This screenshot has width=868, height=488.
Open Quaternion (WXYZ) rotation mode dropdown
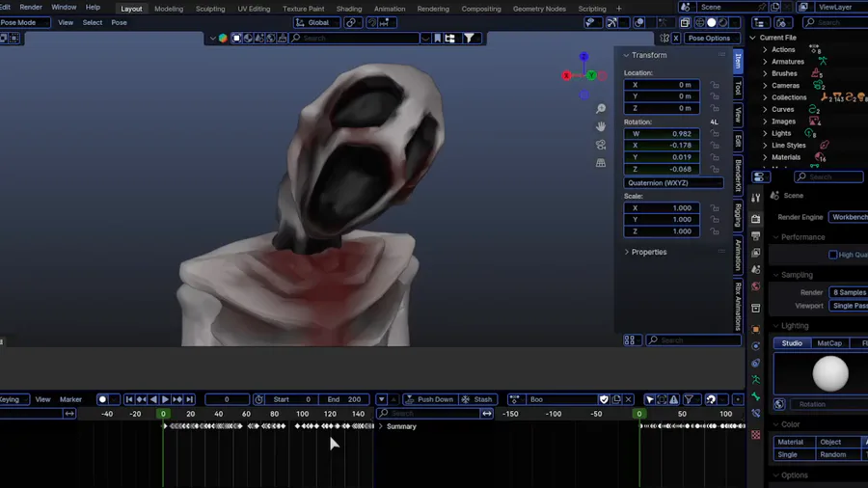[673, 182]
